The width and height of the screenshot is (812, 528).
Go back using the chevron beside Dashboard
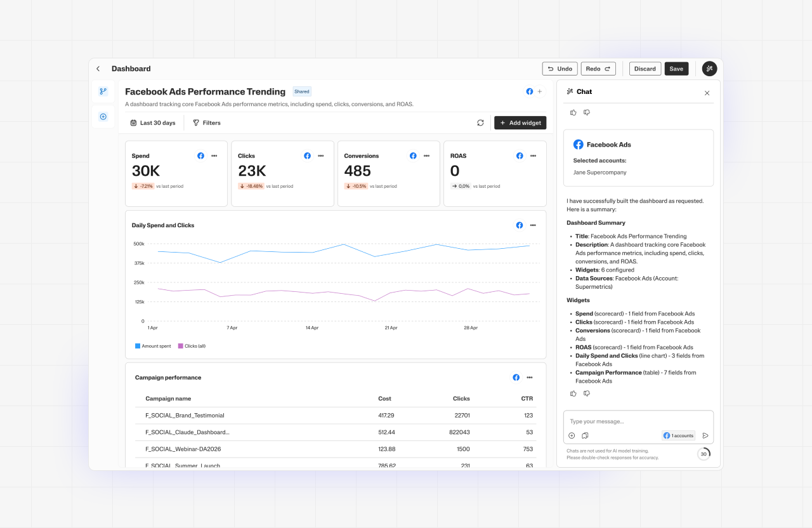98,69
